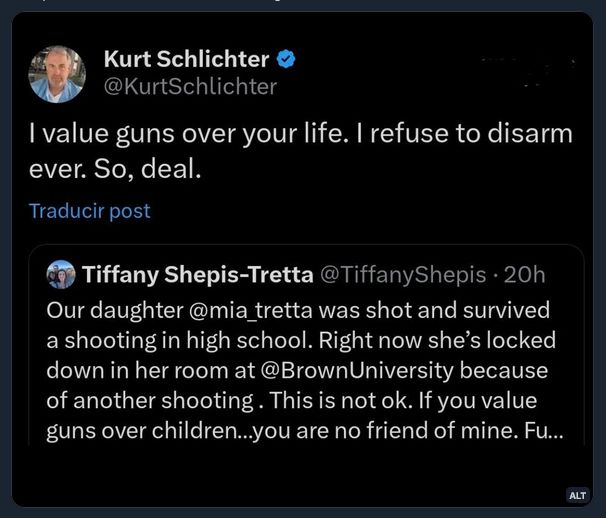This screenshot has width=606, height=518.
Task: Click the ALT image description badge
Action: pos(577,495)
